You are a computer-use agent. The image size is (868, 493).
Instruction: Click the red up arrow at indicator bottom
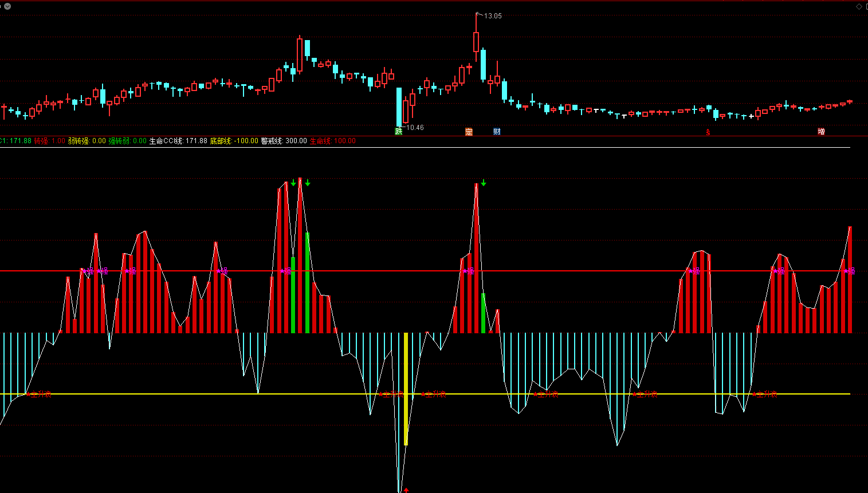pyautogui.click(x=406, y=490)
